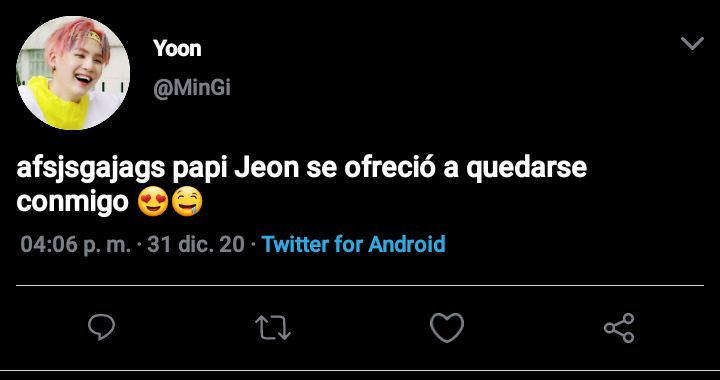Image resolution: width=720 pixels, height=380 pixels.
Task: Click the word afsjsgajags in the tweet
Action: point(91,169)
